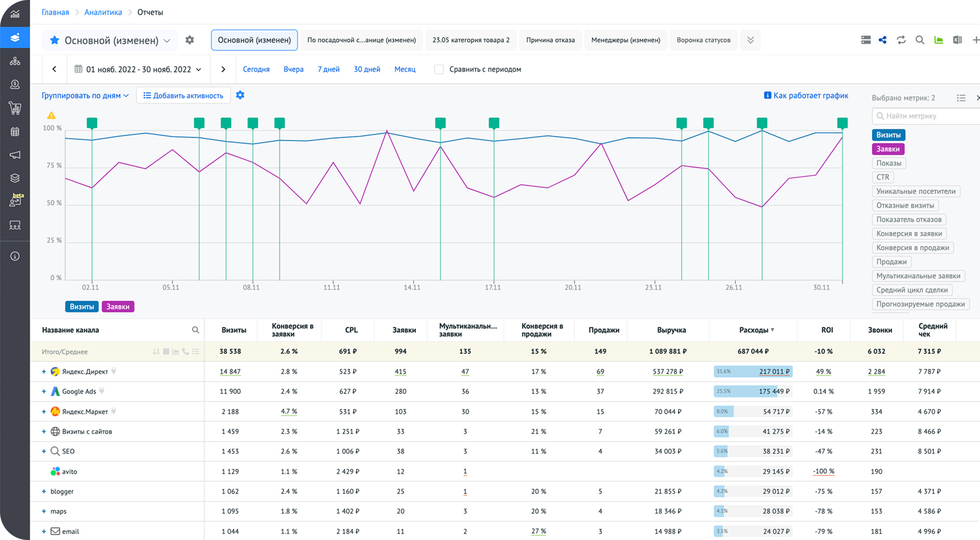Switch to the Причина отказа tab
Image resolution: width=980 pixels, height=540 pixels.
(x=550, y=40)
